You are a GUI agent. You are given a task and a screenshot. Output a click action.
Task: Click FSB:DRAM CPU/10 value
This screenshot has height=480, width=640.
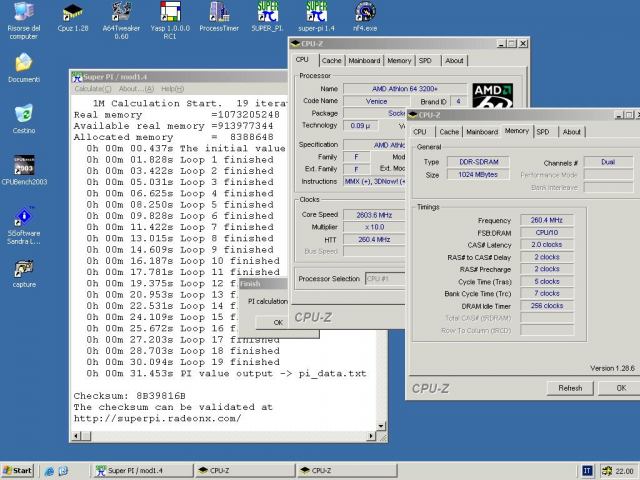[547, 232]
